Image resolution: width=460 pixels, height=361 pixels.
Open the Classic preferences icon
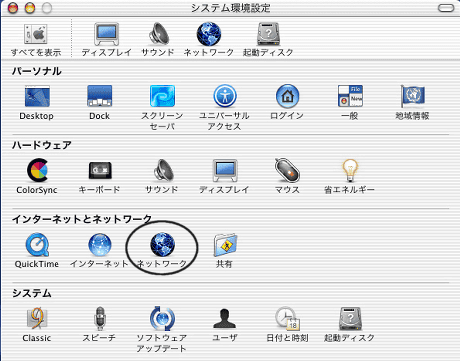(37, 318)
